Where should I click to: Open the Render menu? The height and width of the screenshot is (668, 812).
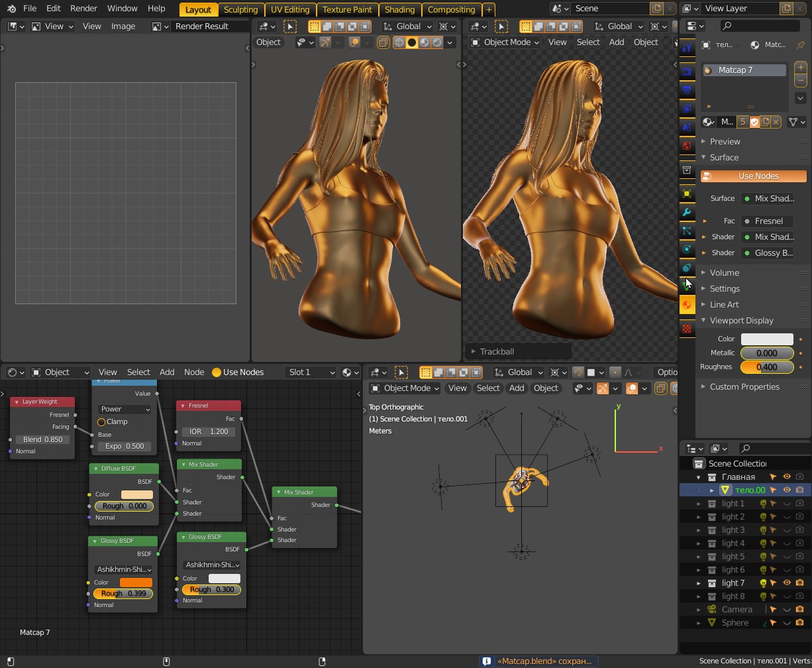click(x=83, y=9)
